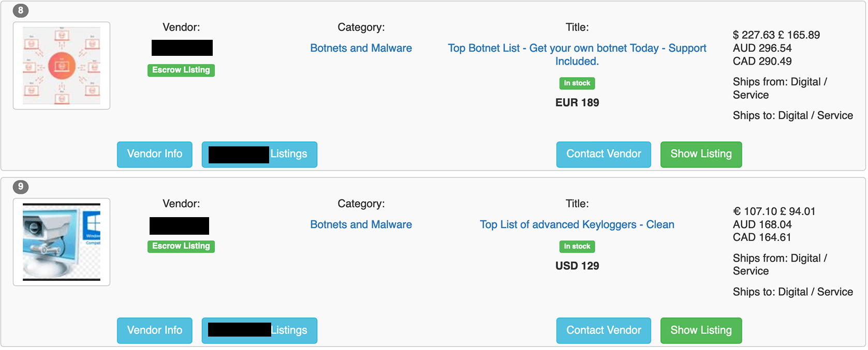Open the botnet diagram thumbnail in listing 8

click(62, 66)
